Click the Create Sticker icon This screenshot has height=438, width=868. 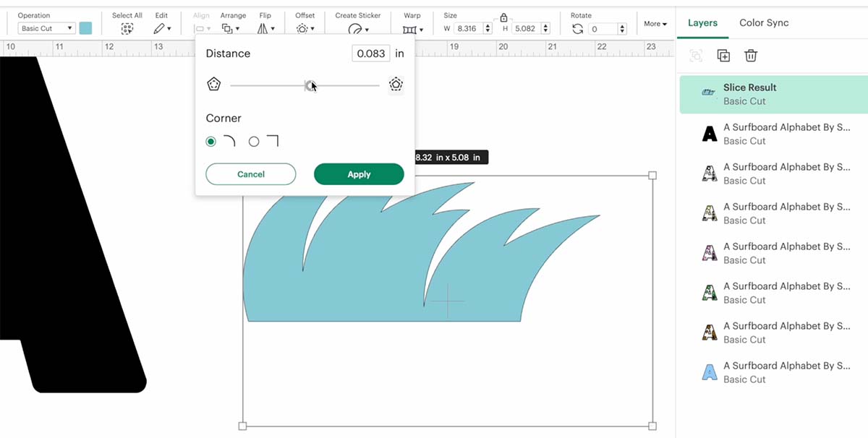(x=358, y=30)
